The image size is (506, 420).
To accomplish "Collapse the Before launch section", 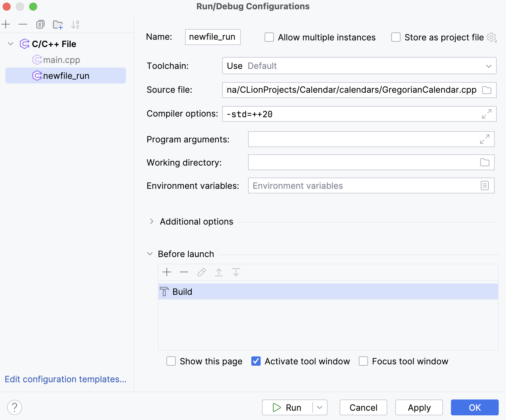I will [150, 254].
